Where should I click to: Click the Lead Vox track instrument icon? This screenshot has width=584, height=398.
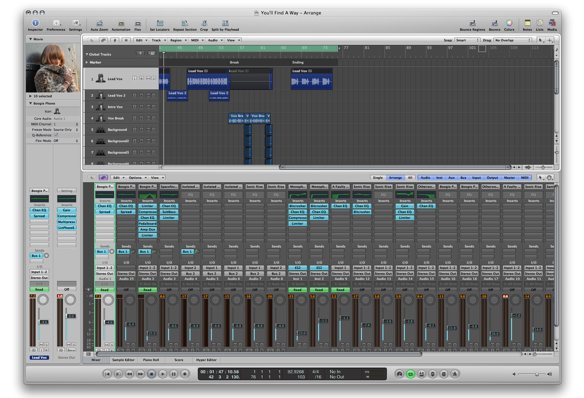(x=100, y=78)
